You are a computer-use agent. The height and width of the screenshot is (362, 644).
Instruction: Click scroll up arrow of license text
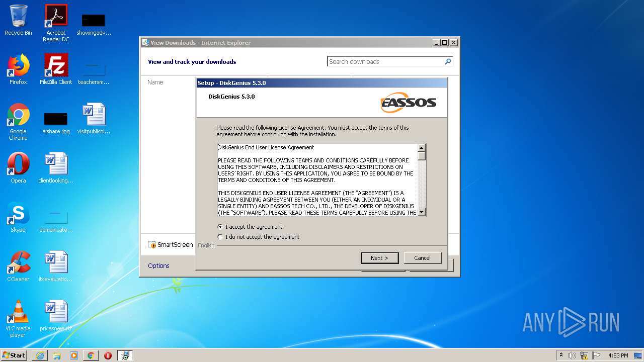click(x=422, y=147)
